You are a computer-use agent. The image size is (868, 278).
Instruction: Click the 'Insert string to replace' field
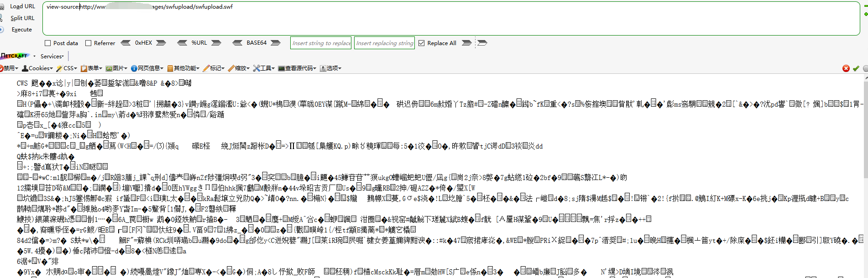click(321, 43)
